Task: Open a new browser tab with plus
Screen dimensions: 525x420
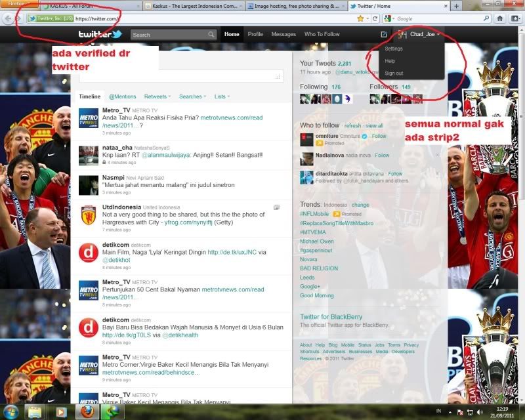Action: (x=456, y=6)
